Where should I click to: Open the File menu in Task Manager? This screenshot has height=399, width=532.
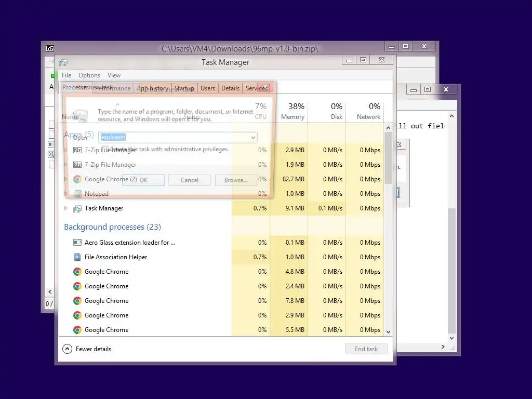click(66, 75)
